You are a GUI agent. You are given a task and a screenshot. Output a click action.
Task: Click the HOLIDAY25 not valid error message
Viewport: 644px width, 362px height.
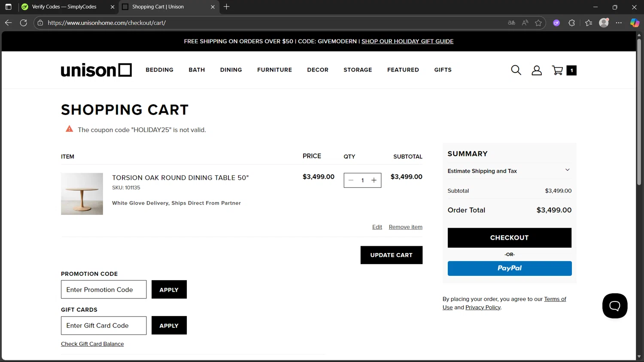142,130
